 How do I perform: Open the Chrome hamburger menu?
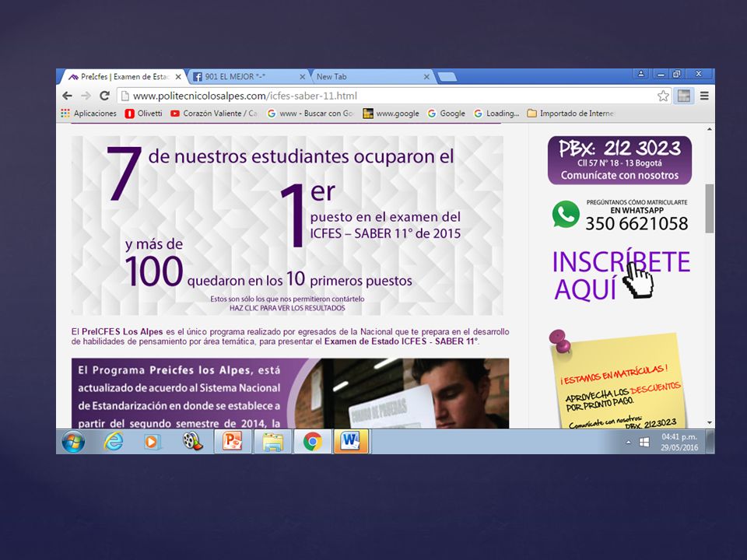click(x=704, y=96)
